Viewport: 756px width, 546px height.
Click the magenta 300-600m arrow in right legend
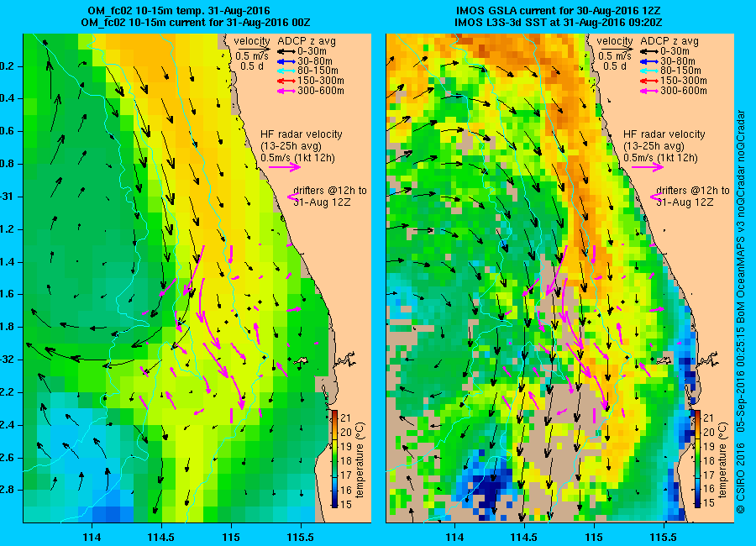click(648, 91)
